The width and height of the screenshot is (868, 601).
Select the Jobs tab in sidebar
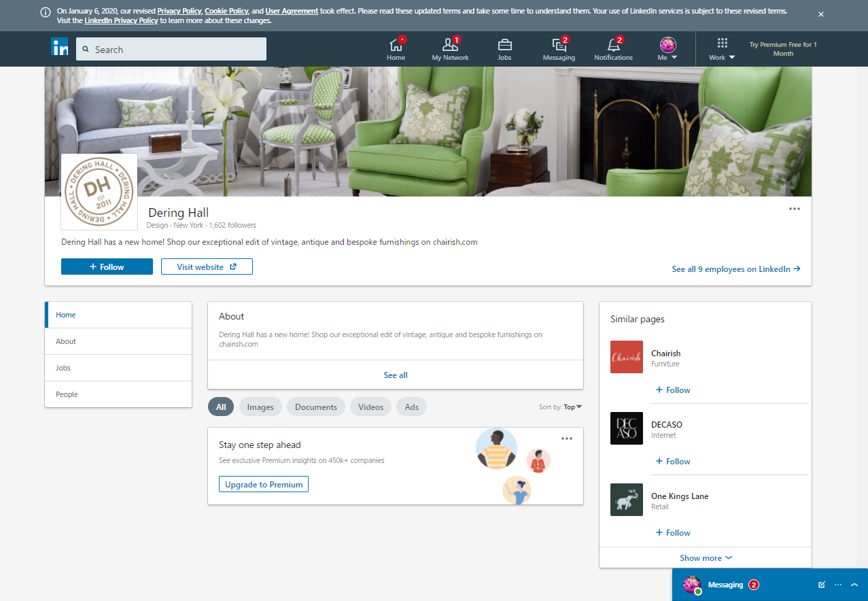click(x=118, y=368)
